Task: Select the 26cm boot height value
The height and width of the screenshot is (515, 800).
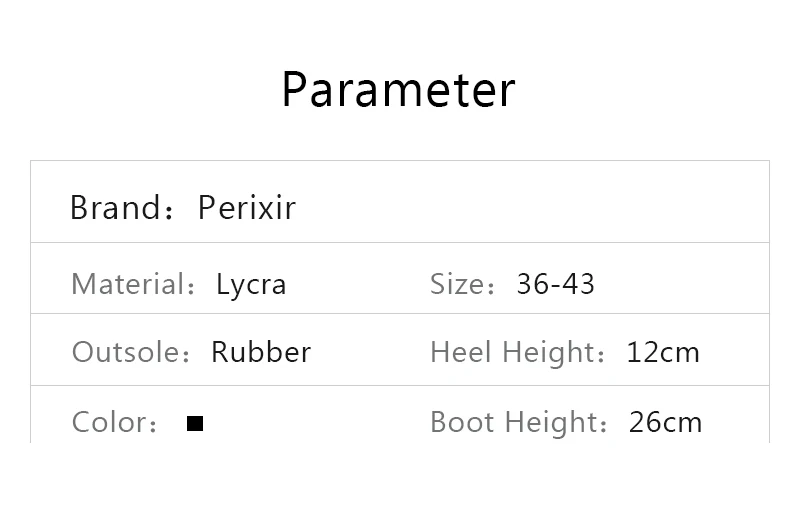Action: pyautogui.click(x=665, y=422)
